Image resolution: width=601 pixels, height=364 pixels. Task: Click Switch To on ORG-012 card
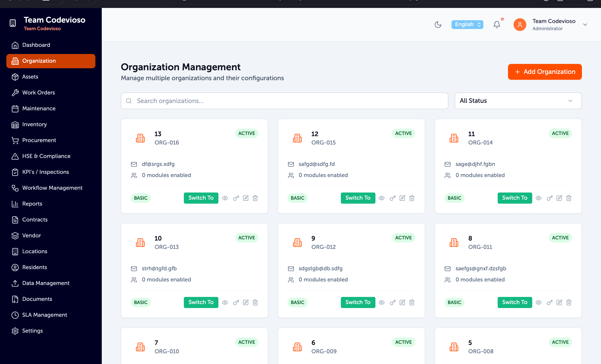[x=358, y=302]
